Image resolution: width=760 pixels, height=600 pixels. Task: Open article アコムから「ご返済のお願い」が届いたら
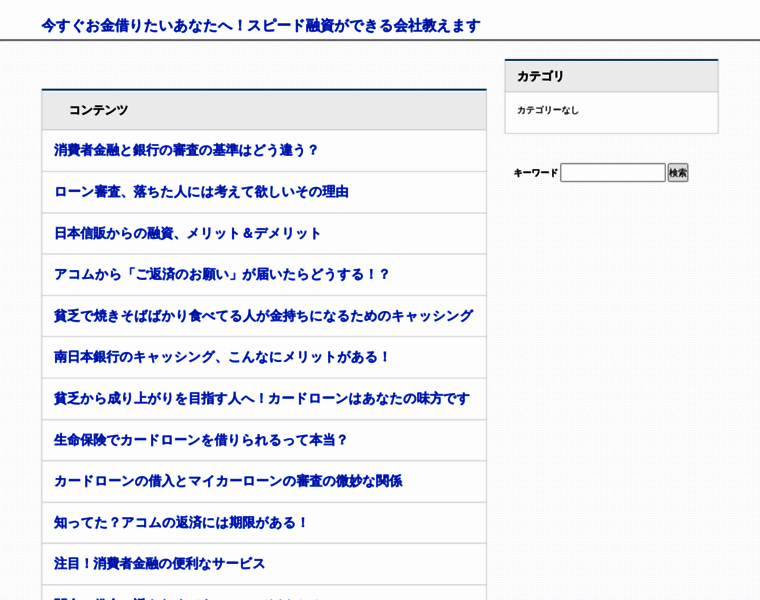(222, 275)
